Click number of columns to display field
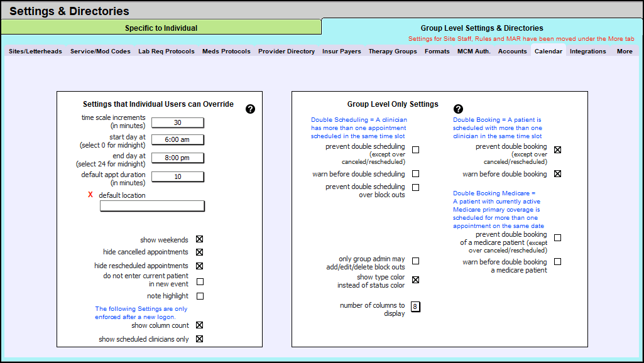 pyautogui.click(x=415, y=306)
